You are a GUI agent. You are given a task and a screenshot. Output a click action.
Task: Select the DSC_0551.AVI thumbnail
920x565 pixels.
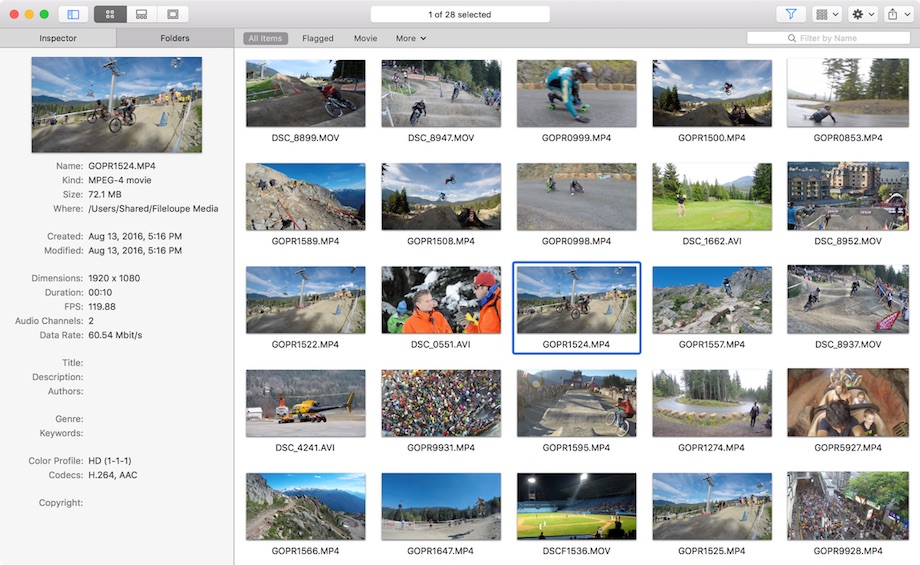pos(441,300)
